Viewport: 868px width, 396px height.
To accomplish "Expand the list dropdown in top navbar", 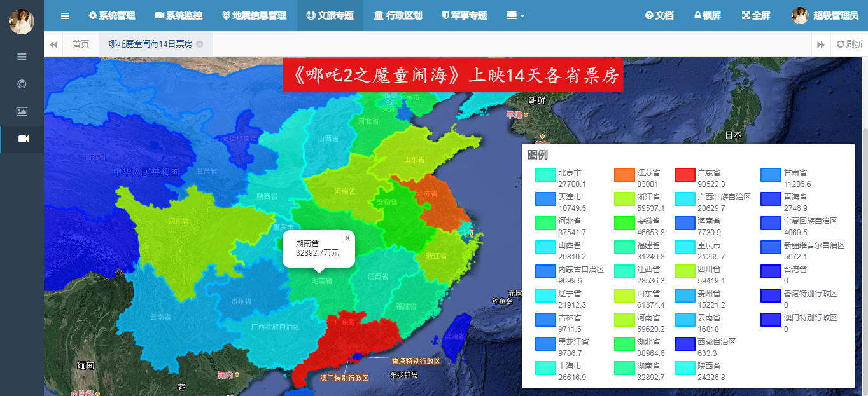I will click(515, 15).
